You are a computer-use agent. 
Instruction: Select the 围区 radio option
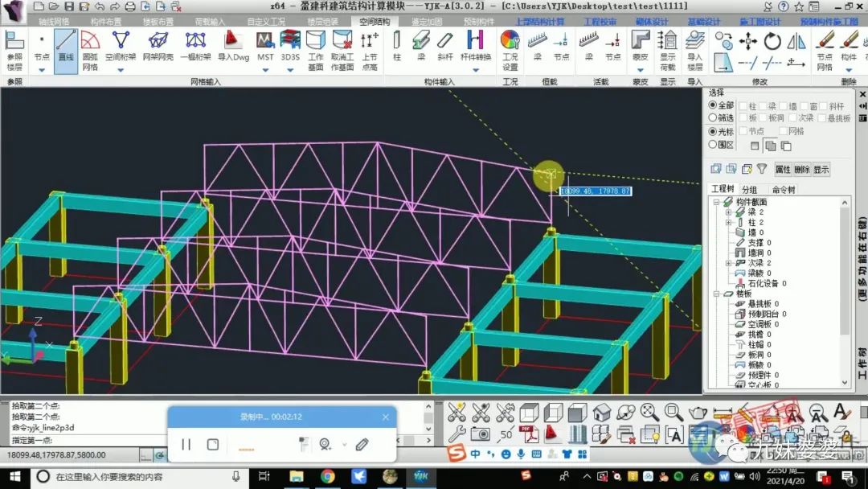pyautogui.click(x=721, y=145)
